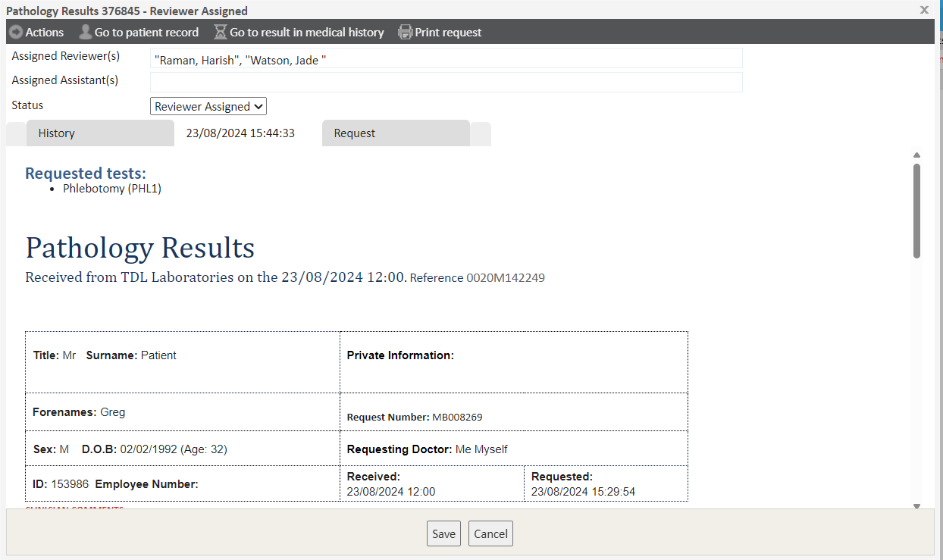The height and width of the screenshot is (560, 943).
Task: Open the Request tab
Action: point(396,133)
